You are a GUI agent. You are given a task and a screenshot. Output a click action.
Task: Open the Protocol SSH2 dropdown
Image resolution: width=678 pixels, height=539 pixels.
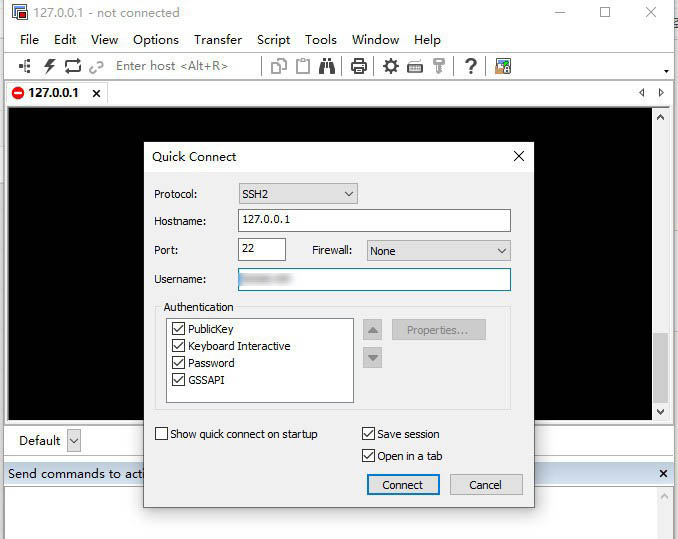coord(298,194)
